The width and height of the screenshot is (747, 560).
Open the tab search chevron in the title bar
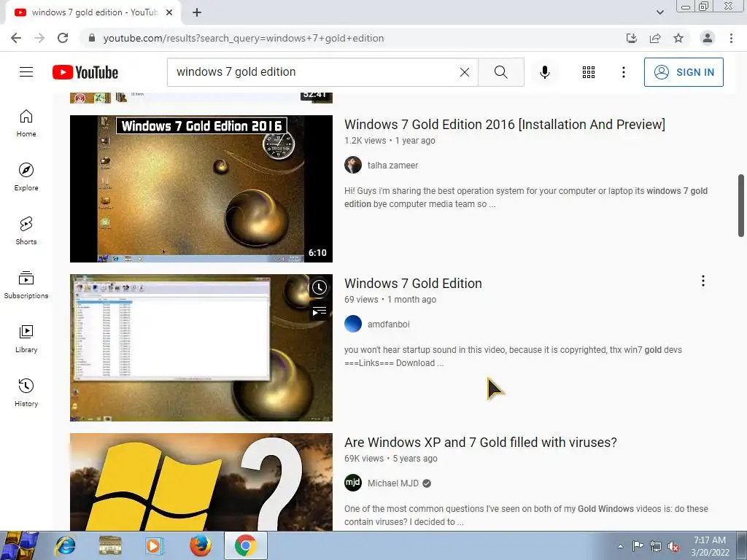[x=659, y=12]
